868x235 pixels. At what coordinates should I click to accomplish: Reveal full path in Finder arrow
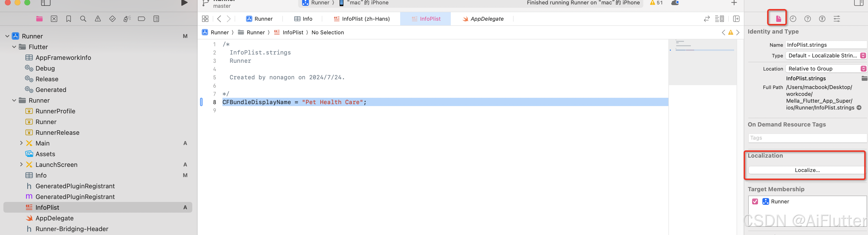tap(859, 108)
